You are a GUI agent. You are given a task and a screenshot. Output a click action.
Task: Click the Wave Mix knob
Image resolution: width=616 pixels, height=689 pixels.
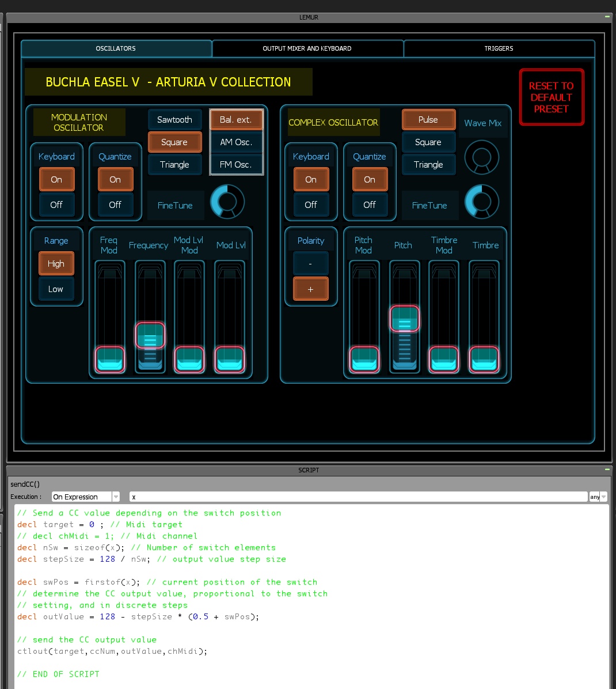(x=482, y=157)
